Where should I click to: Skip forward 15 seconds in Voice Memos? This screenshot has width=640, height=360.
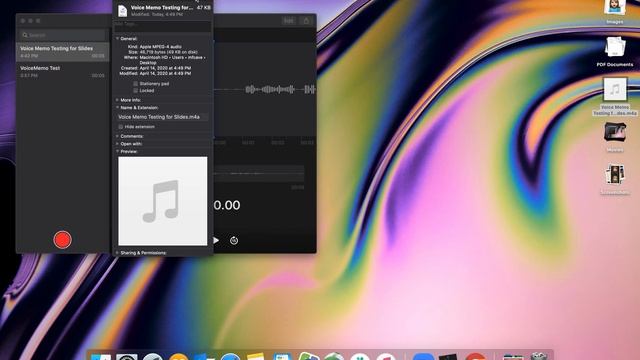point(234,240)
